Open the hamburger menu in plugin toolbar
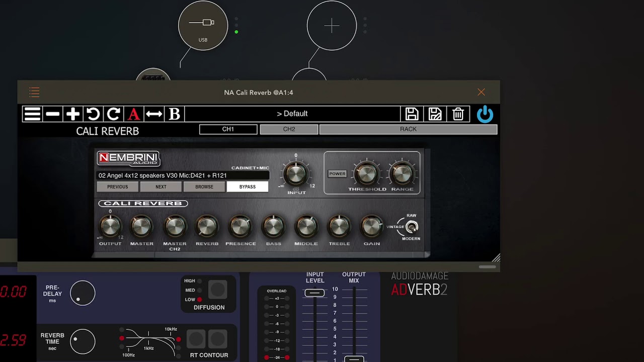644x362 pixels. tap(32, 114)
